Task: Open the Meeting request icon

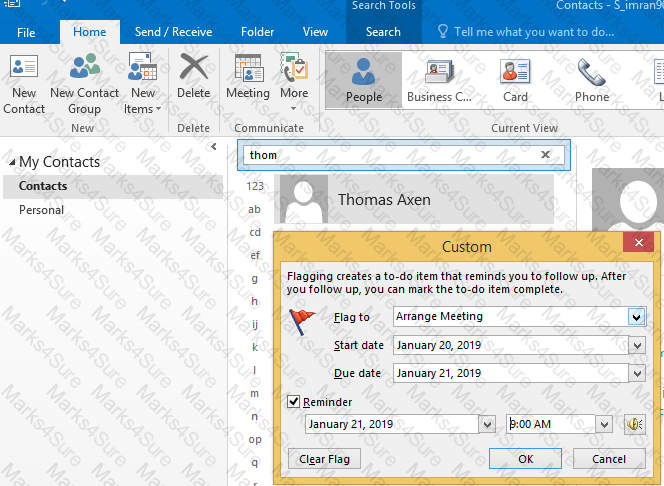Action: 248,68
